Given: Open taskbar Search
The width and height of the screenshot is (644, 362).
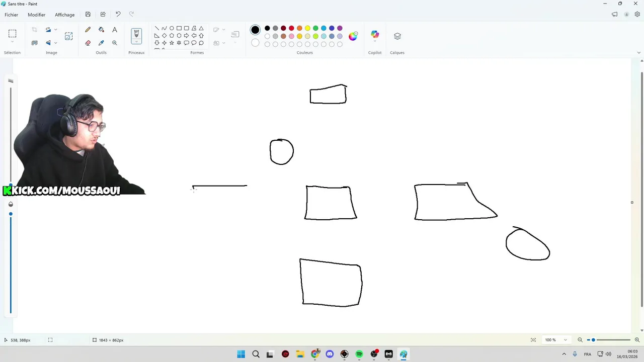Looking at the screenshot, I should pos(256,354).
